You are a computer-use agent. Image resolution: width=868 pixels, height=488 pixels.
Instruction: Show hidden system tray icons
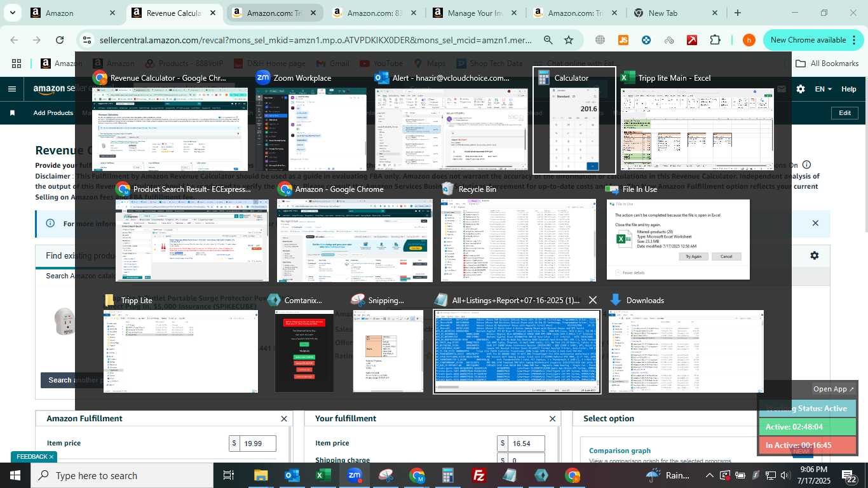[709, 475]
